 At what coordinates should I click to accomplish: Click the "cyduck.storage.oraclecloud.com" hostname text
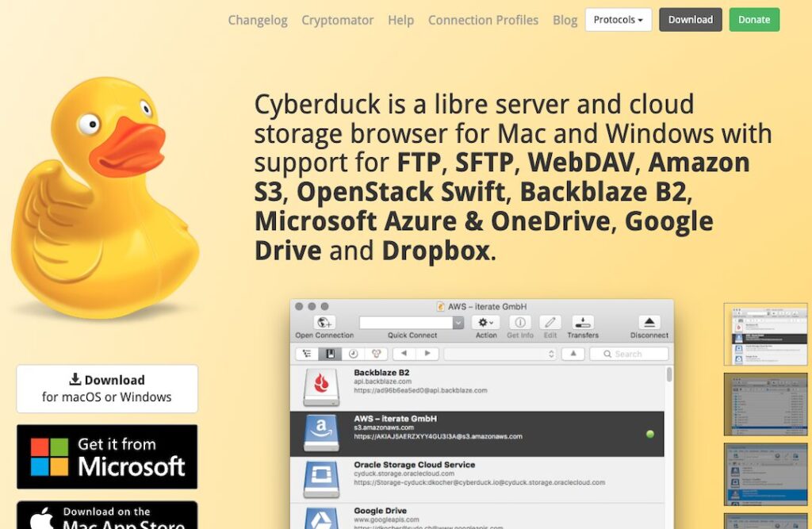coord(404,473)
